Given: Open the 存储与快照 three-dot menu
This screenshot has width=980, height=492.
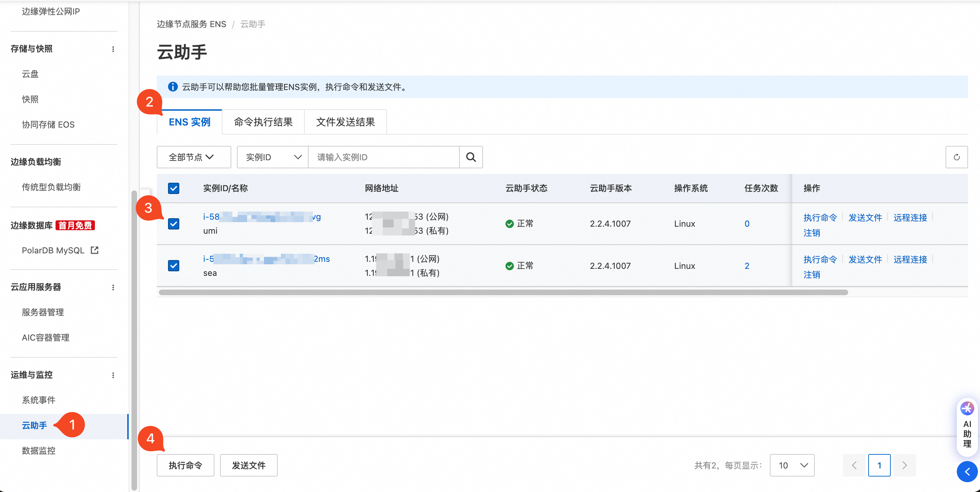Looking at the screenshot, I should (x=113, y=49).
